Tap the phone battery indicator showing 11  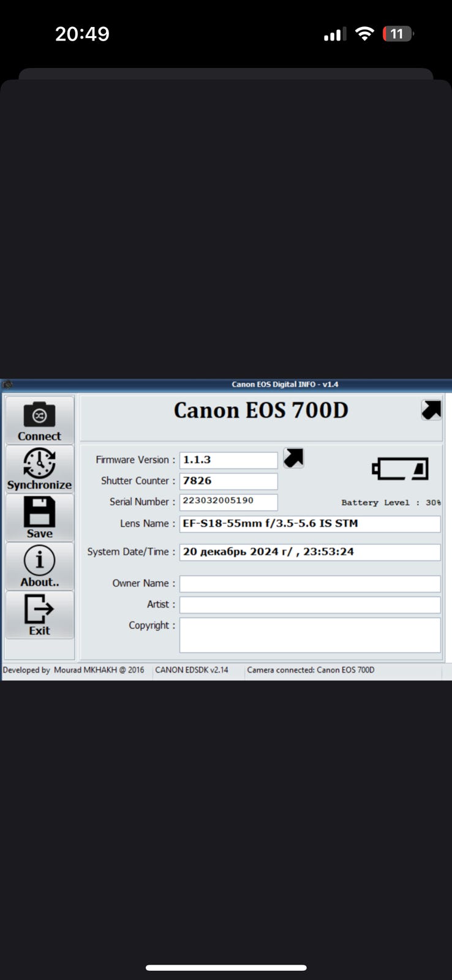398,34
